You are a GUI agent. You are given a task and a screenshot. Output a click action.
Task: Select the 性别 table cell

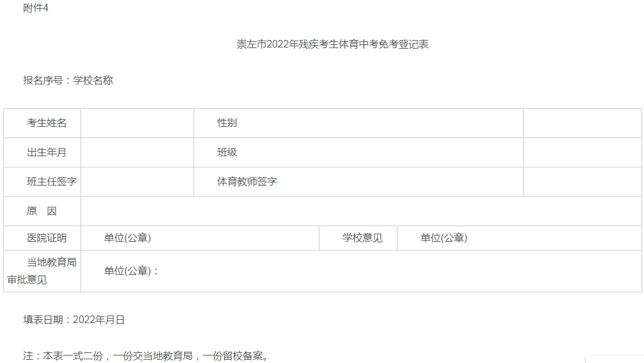[359, 123]
